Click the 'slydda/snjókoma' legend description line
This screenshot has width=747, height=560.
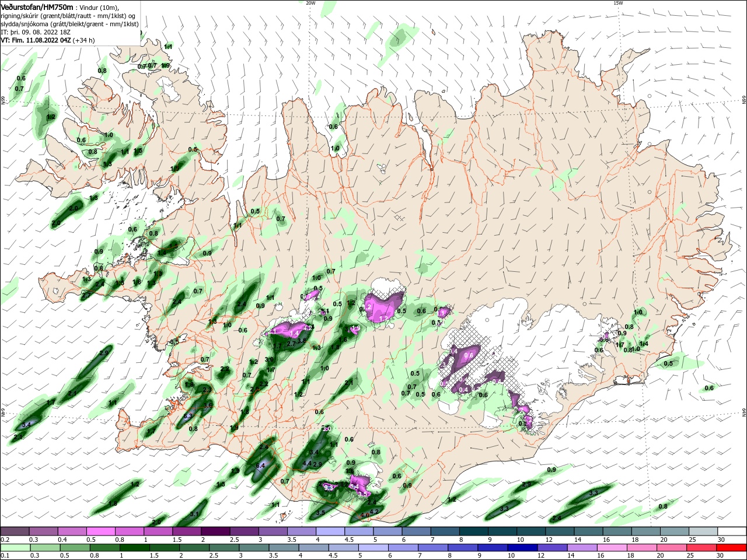69,23
